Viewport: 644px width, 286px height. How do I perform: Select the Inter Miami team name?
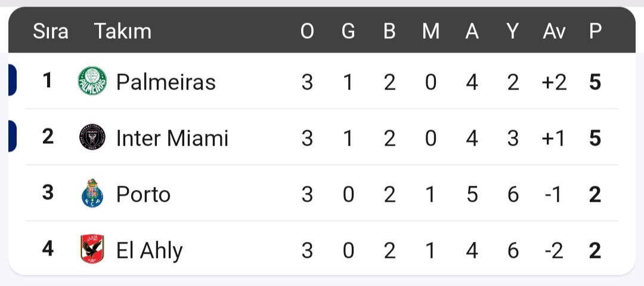tap(172, 138)
